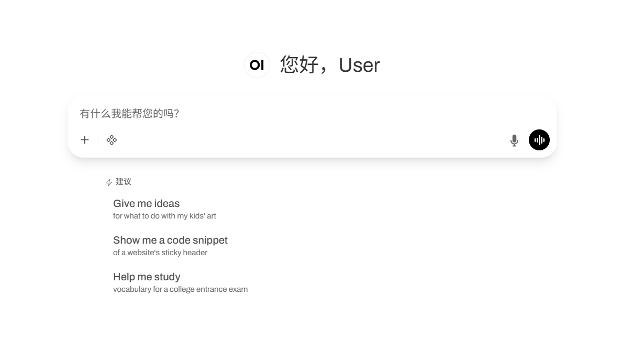Click 'of a website's sticky header' subtitle
The height and width of the screenshot is (350, 644).
tap(160, 253)
